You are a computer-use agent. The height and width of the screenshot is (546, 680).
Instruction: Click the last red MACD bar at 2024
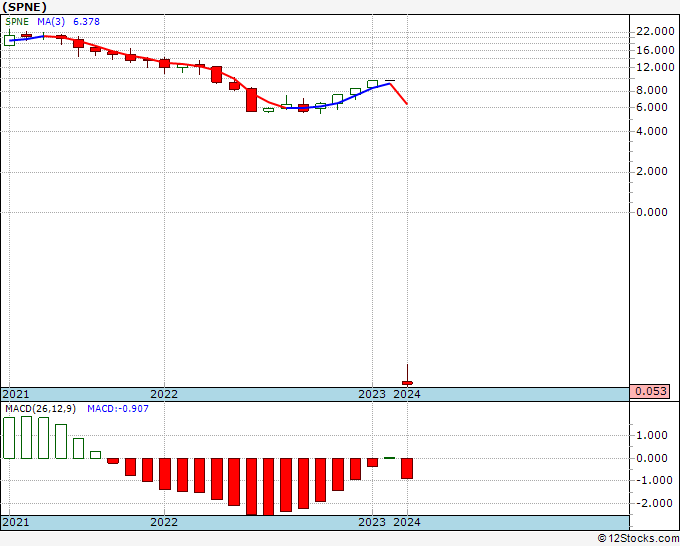click(x=407, y=468)
